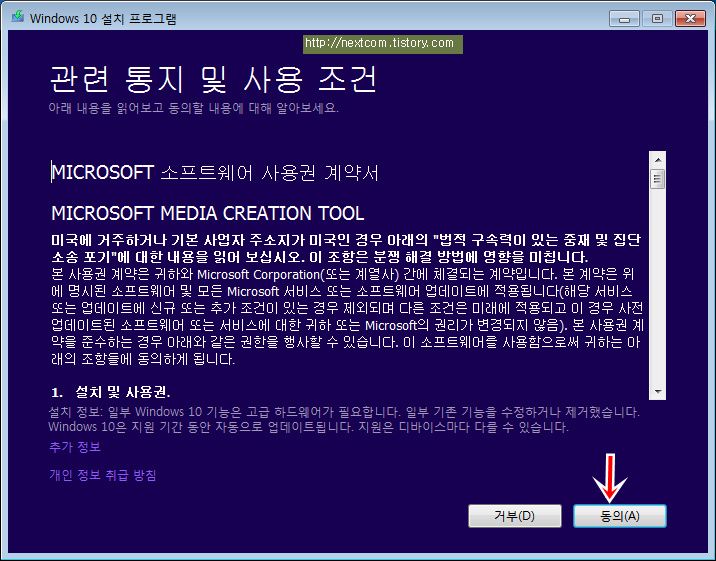This screenshot has width=716, height=561.
Task: Click the 'Windows 10 설치 프로그램' window title
Action: point(103,19)
